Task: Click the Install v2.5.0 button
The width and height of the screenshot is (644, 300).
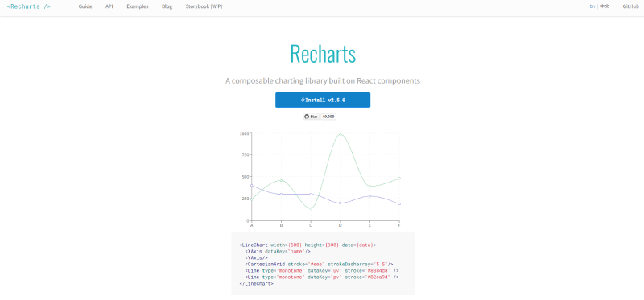Action: tap(323, 101)
